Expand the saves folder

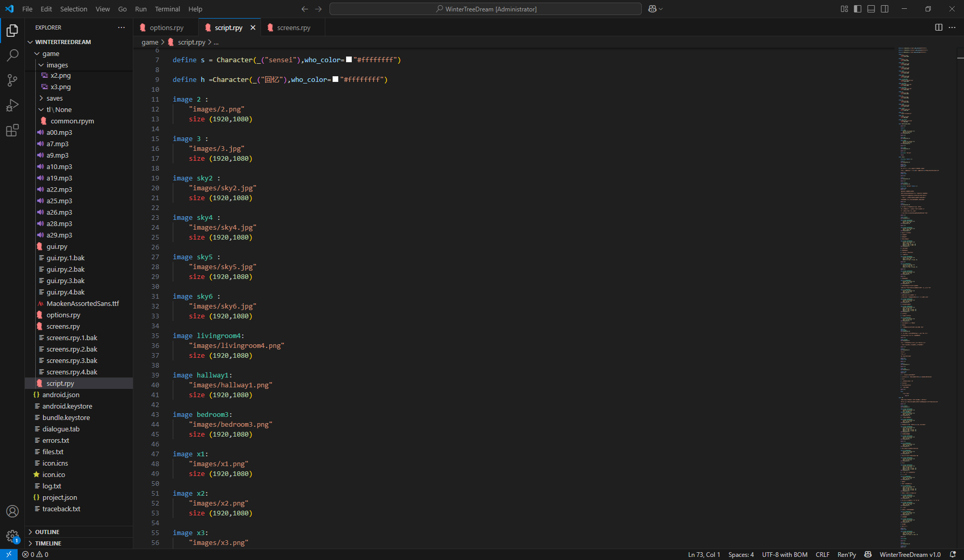(x=54, y=99)
